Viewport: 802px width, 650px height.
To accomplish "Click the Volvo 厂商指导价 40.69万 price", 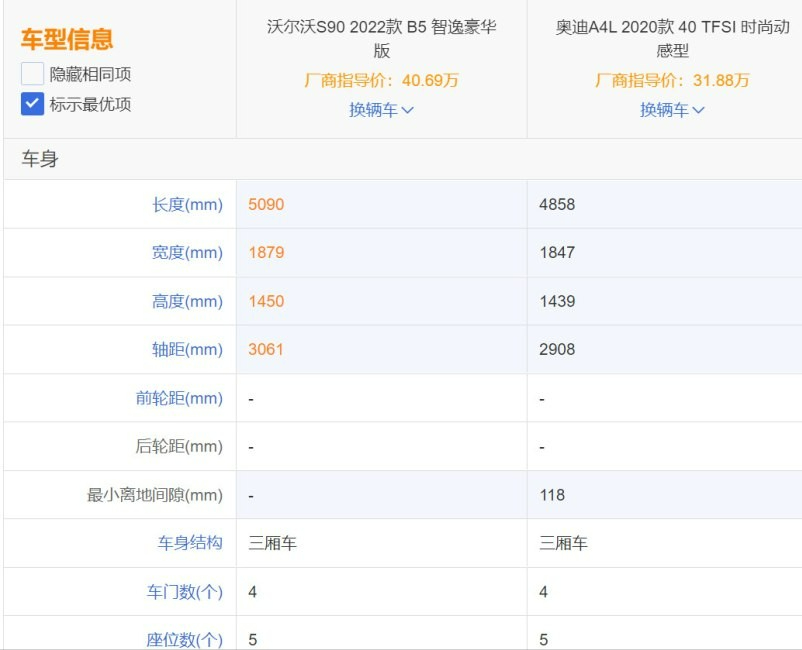I will point(381,81).
